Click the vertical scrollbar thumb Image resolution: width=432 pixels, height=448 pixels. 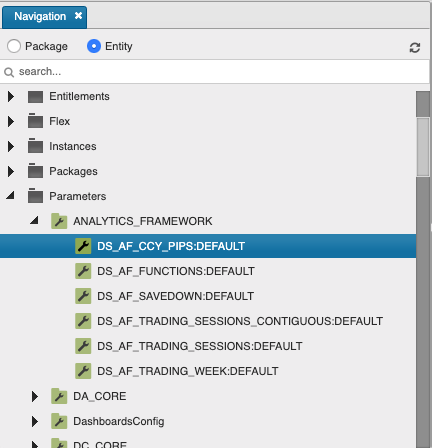click(x=423, y=147)
